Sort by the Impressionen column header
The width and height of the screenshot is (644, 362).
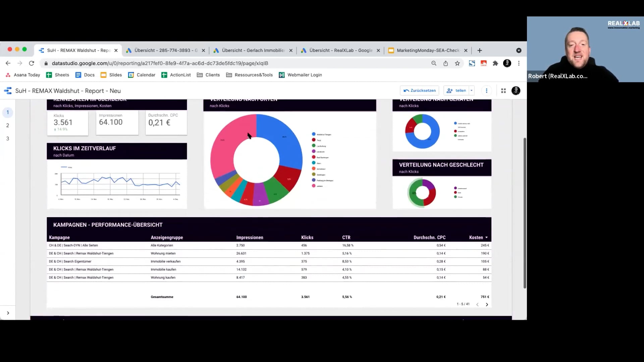[x=250, y=237]
